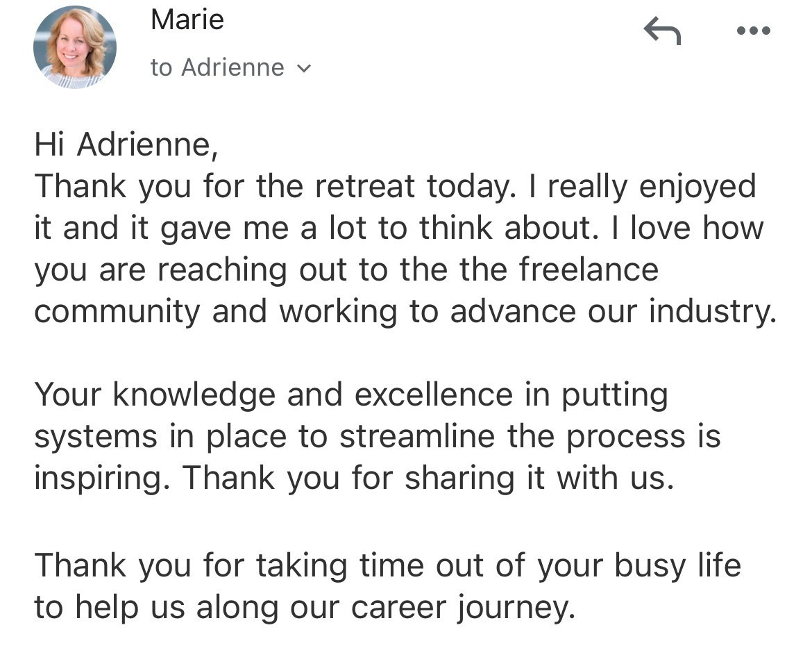Click Marie's profile photo avatar
Screen dimensions: 812x648
(75, 47)
